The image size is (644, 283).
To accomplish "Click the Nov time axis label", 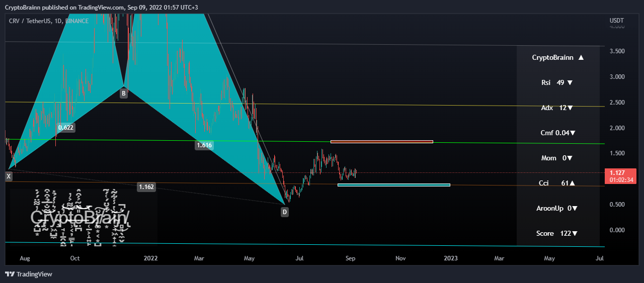I will tap(400, 258).
